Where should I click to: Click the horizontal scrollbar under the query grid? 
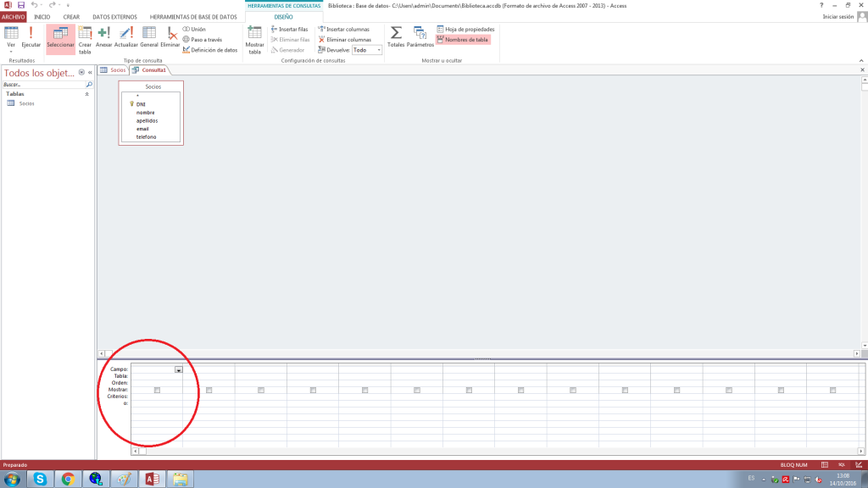(x=492, y=452)
